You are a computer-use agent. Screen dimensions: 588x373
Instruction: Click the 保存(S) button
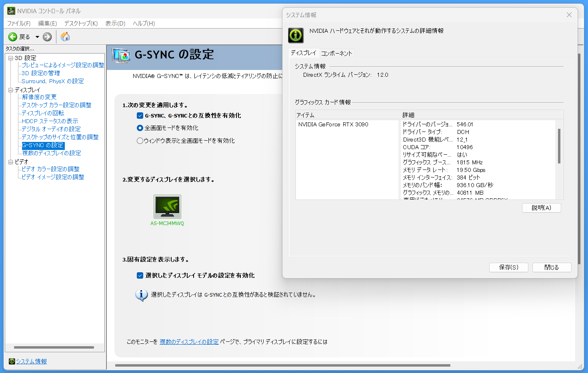click(509, 267)
